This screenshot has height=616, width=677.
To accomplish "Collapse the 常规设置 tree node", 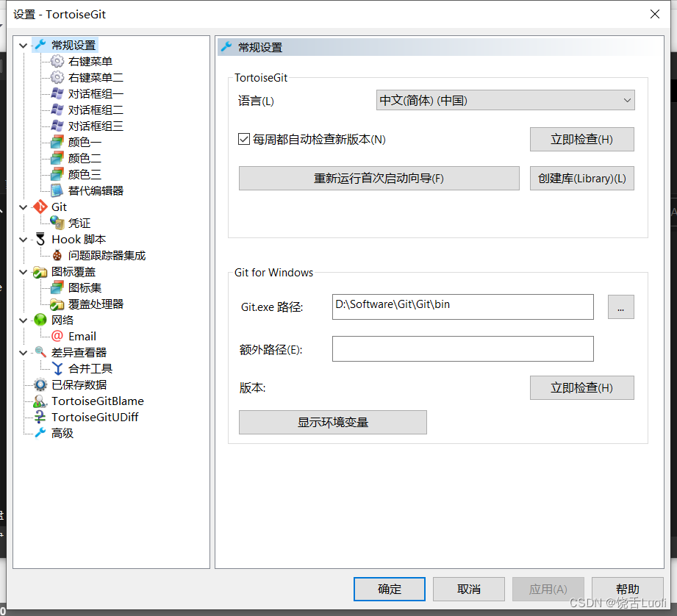I will pos(23,45).
